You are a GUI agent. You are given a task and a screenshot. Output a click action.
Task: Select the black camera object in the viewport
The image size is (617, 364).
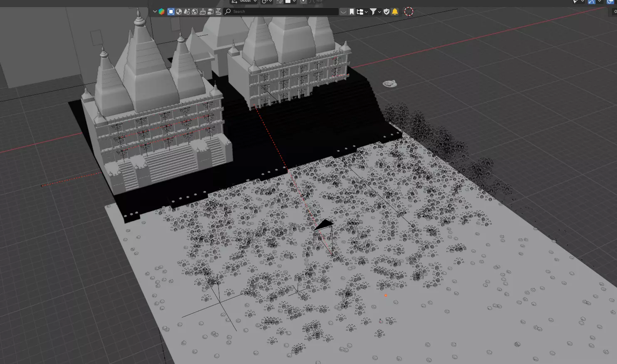coord(324,226)
